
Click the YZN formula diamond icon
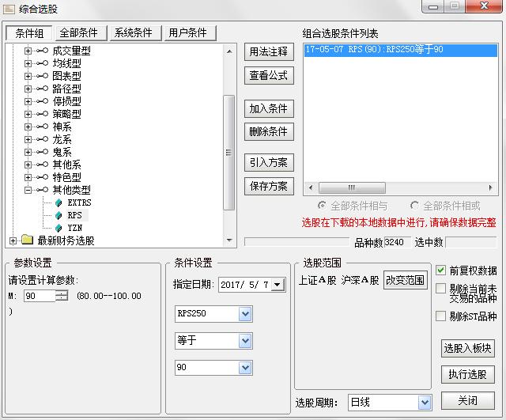coord(59,228)
